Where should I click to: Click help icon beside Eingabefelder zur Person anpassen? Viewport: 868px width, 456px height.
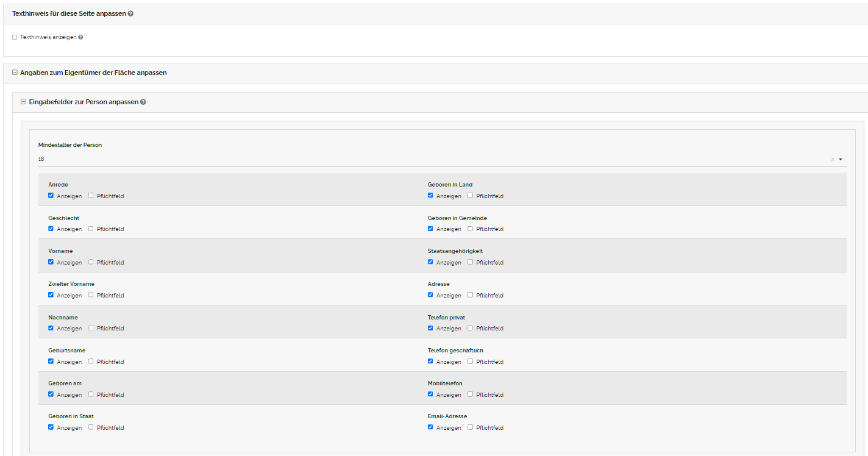tap(143, 102)
